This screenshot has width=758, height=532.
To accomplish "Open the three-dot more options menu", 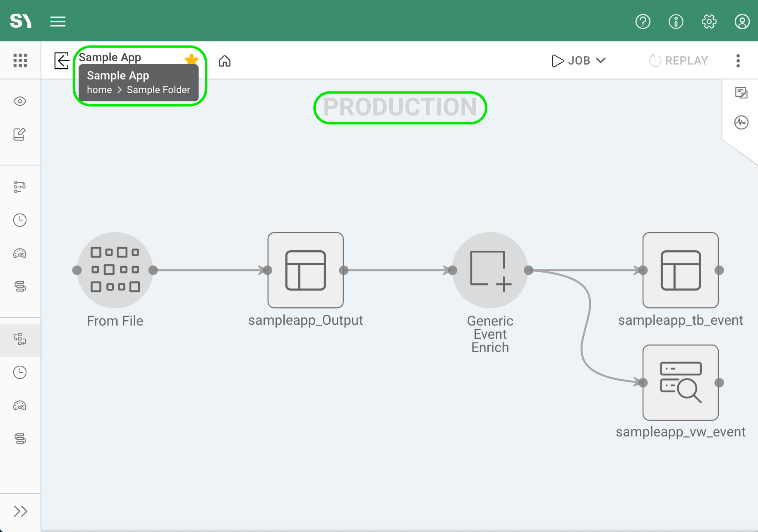I will [738, 61].
